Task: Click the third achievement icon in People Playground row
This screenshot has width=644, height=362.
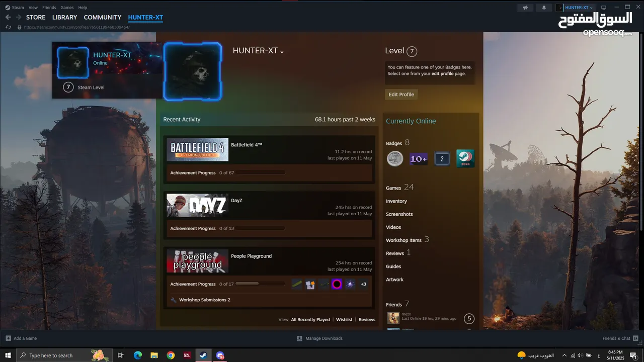Action: tap(324, 284)
